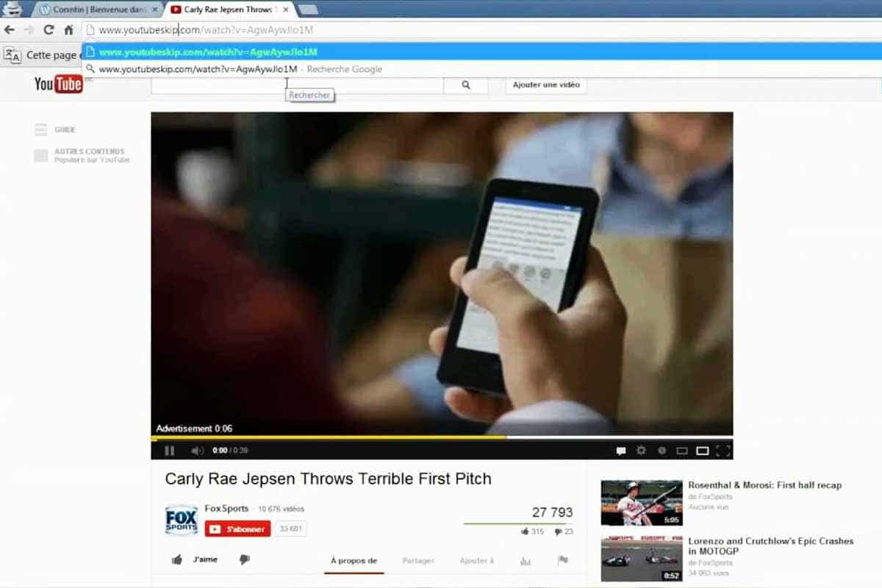Click the 27 793 view count
This screenshot has width=882, height=588.
coord(552,512)
